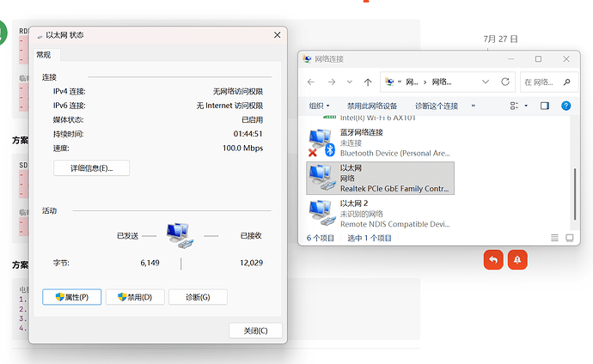The width and height of the screenshot is (593, 364).
Task: Open 属性(P) properties button
Action: pyautogui.click(x=72, y=297)
